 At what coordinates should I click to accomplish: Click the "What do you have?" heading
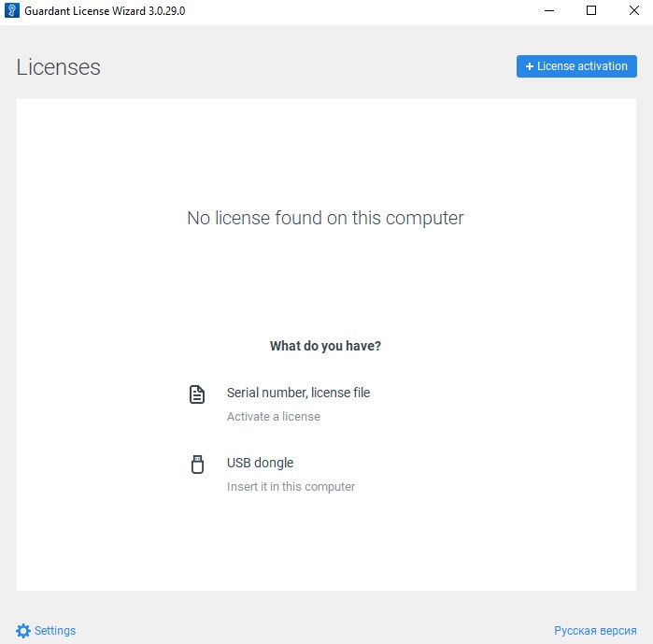point(325,346)
